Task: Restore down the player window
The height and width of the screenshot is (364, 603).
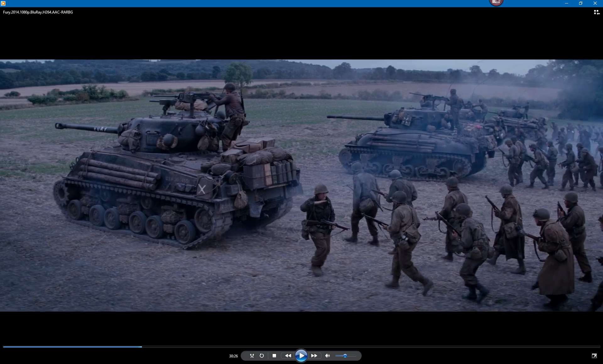Action: [x=581, y=3]
